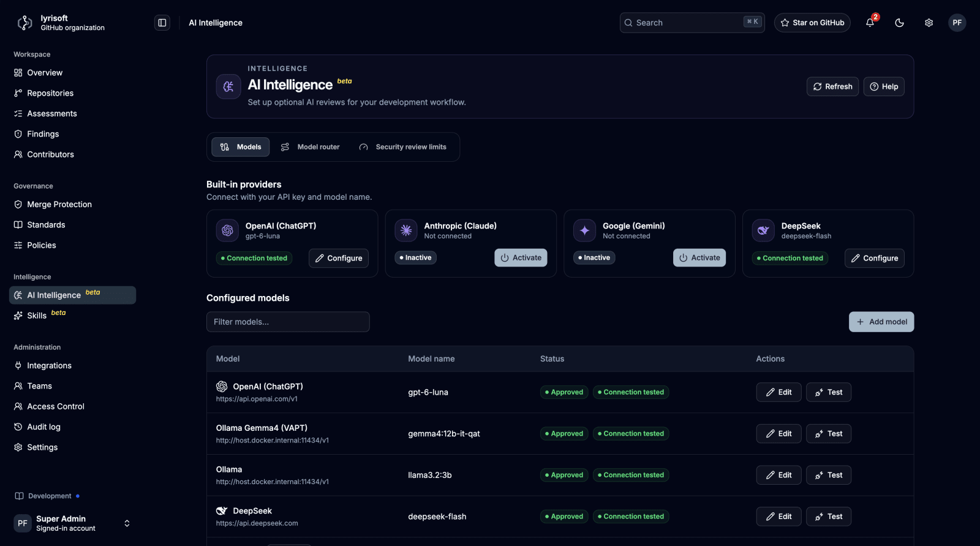
Task: Toggle the sidebar collapse icon
Action: pos(162,23)
